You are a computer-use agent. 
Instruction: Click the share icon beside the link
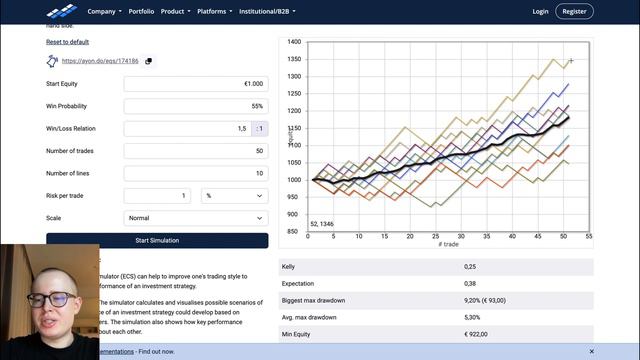pyautogui.click(x=52, y=61)
